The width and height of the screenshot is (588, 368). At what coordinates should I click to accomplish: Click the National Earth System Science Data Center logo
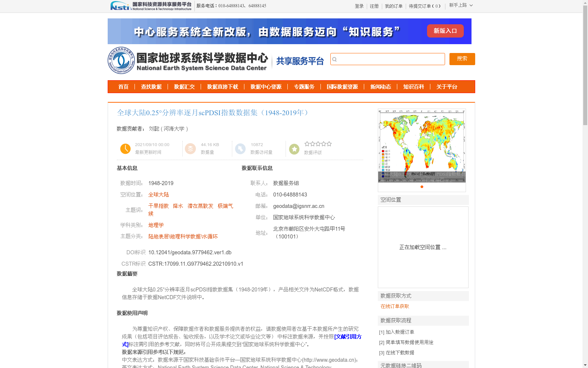tap(188, 60)
